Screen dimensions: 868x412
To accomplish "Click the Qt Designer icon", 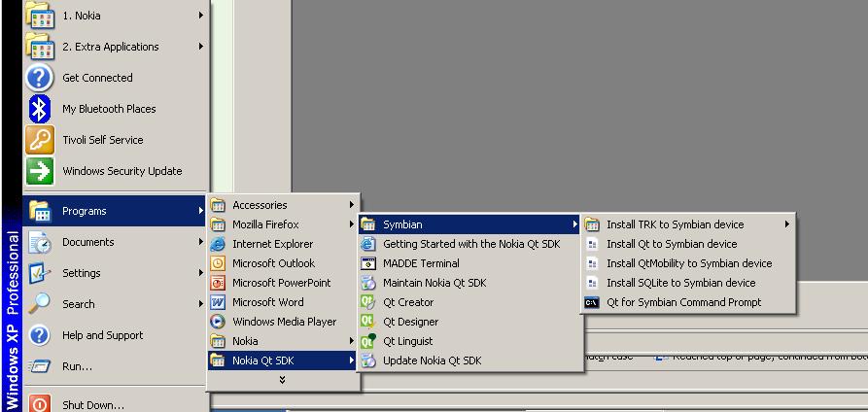I will (367, 322).
